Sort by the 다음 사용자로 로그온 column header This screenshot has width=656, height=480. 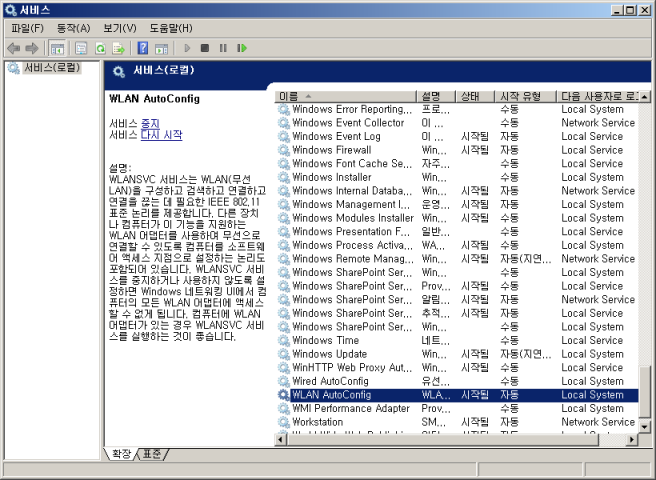pos(598,97)
